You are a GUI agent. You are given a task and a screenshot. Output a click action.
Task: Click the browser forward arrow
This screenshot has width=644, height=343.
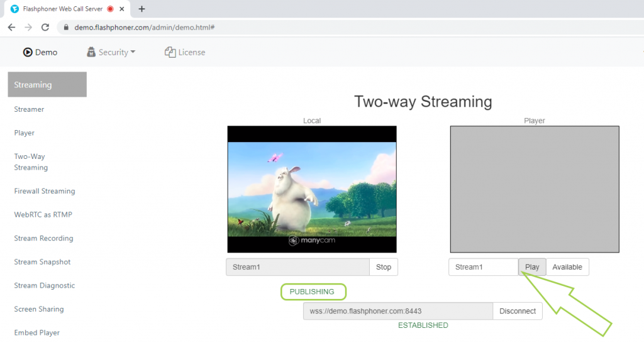28,28
